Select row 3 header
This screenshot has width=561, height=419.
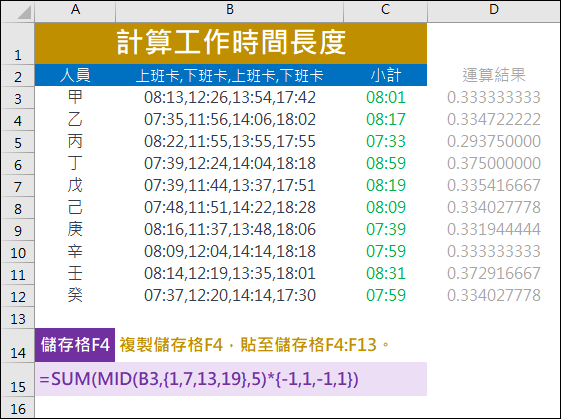pos(18,98)
